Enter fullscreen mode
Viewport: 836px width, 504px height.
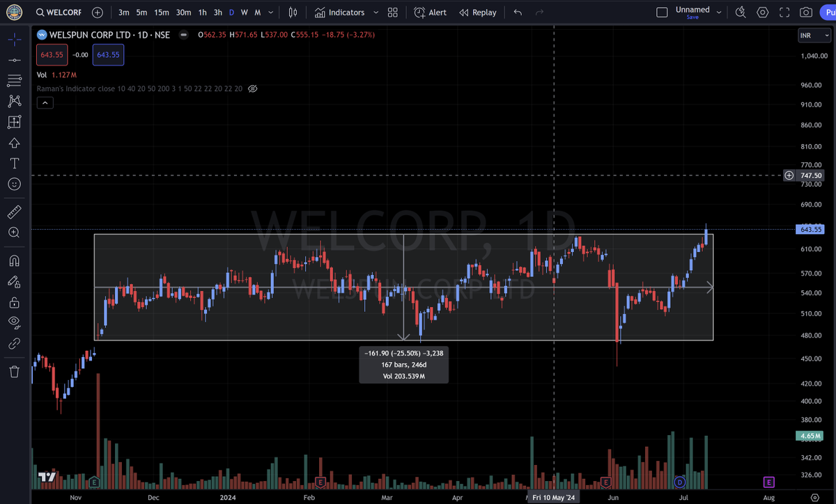pyautogui.click(x=785, y=13)
